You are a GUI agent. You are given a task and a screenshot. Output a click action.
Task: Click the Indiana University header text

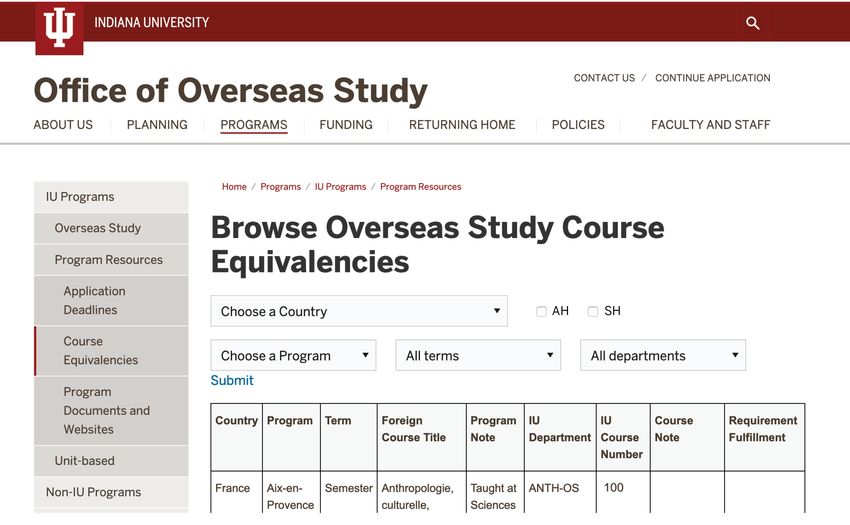pos(151,22)
